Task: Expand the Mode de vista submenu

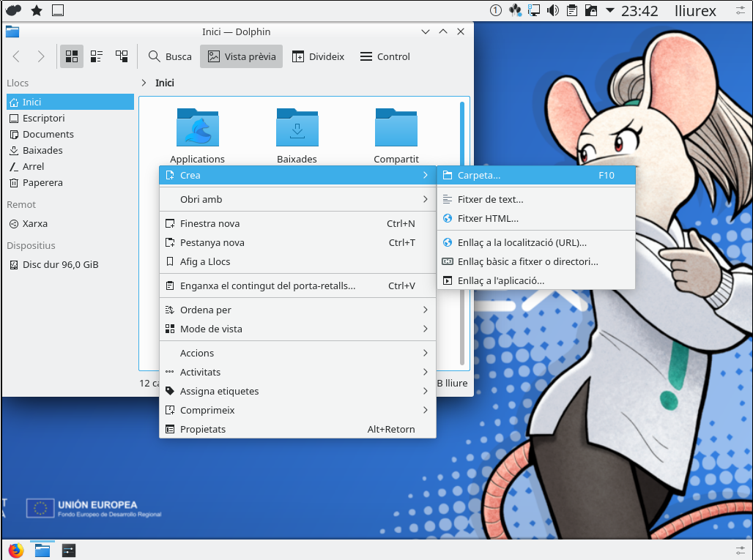Action: click(297, 329)
